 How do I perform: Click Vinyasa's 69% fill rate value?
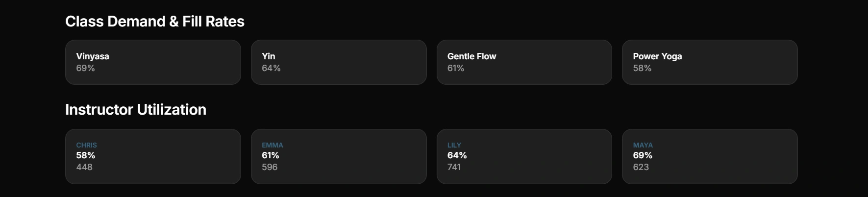85,68
